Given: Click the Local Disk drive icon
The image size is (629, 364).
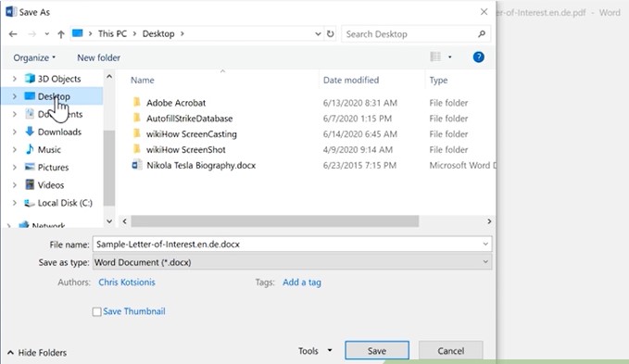Looking at the screenshot, I should 30,203.
